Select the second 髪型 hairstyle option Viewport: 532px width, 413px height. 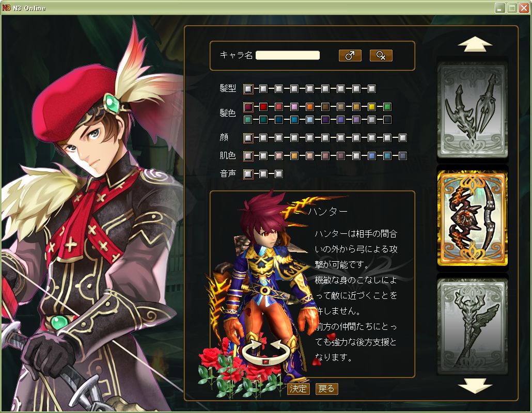pyautogui.click(x=263, y=89)
